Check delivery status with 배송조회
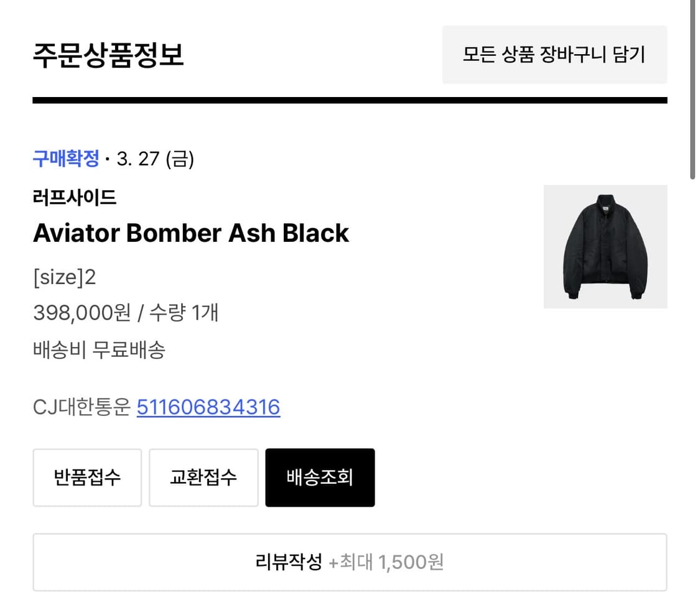The image size is (700, 610). pyautogui.click(x=320, y=478)
